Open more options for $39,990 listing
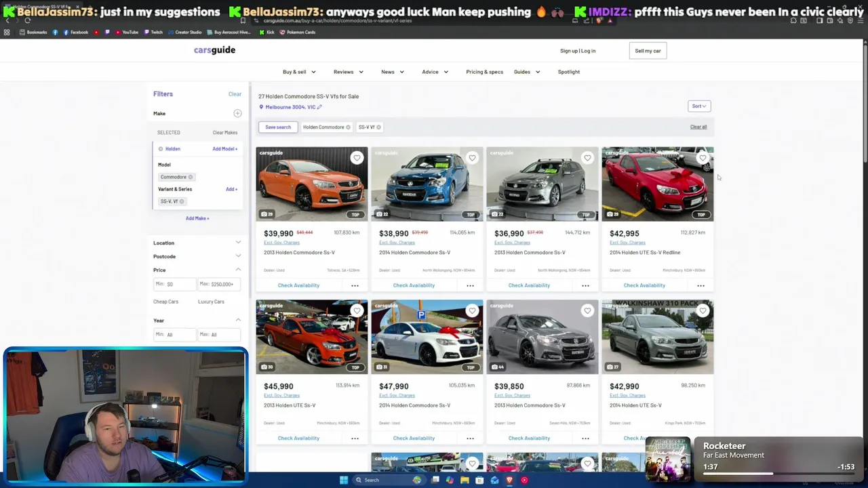Viewport: 868px width, 488px height. pos(355,285)
